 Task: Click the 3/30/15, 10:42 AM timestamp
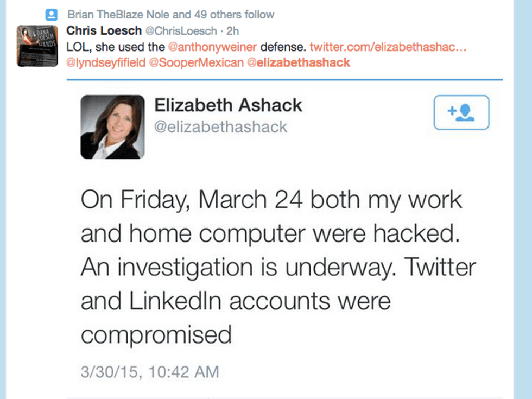pyautogui.click(x=149, y=372)
